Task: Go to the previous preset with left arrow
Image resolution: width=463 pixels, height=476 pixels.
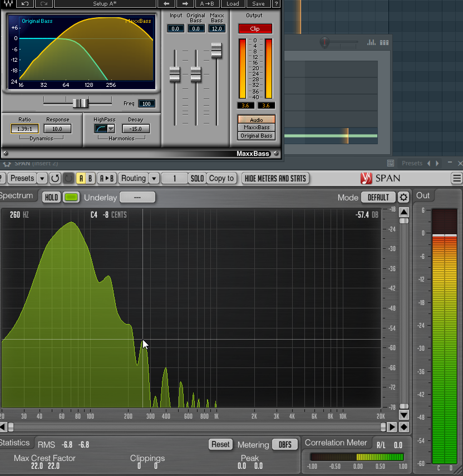Action: click(x=166, y=3)
